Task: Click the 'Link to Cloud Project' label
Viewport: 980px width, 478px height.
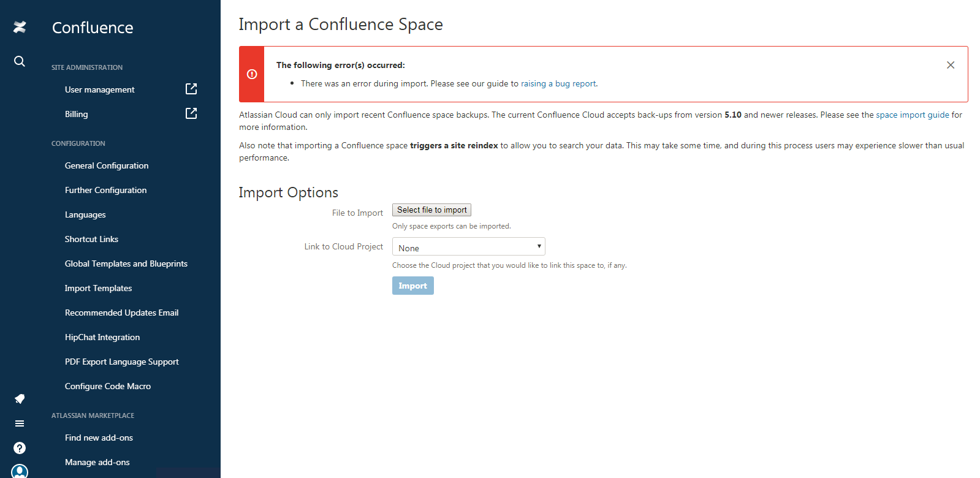Action: [x=344, y=246]
